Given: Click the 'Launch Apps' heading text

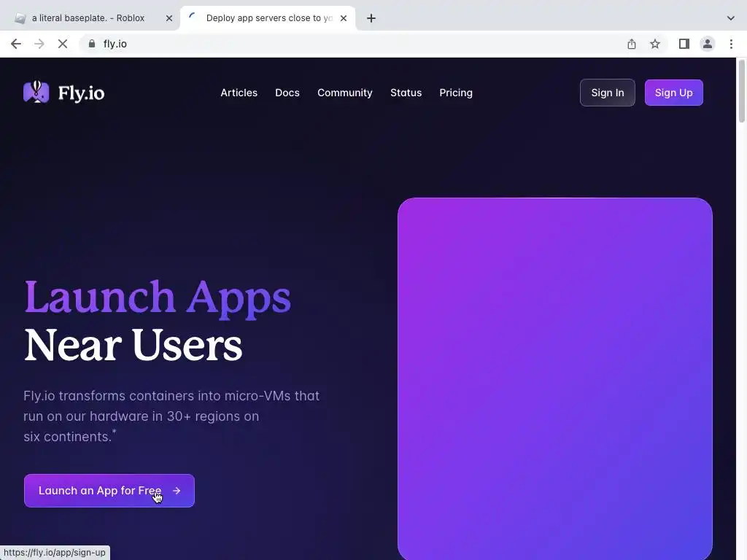Looking at the screenshot, I should (158, 298).
